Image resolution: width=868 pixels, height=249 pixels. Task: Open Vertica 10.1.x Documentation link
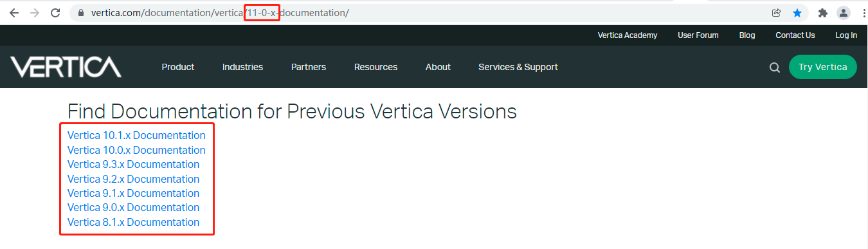pyautogui.click(x=136, y=135)
